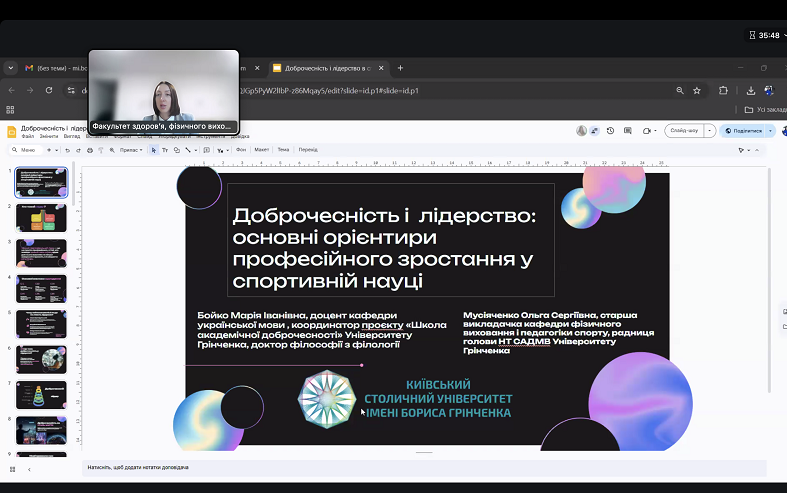Select slide 4 thumbnail in filmstrip
787x493 pixels.
[x=41, y=289]
